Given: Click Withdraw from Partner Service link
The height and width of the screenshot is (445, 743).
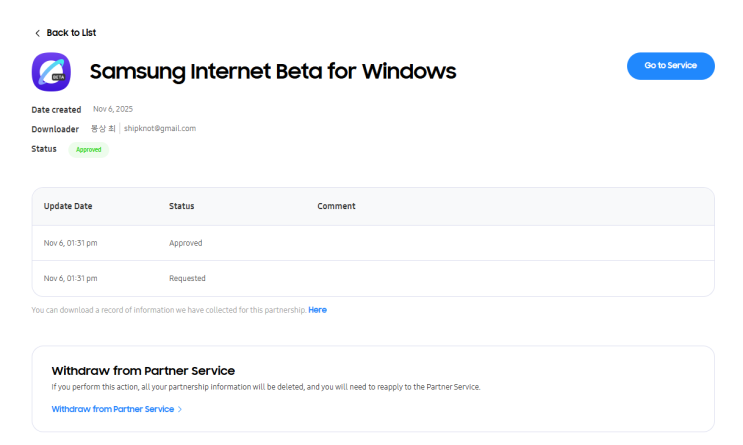Looking at the screenshot, I should 112,409.
